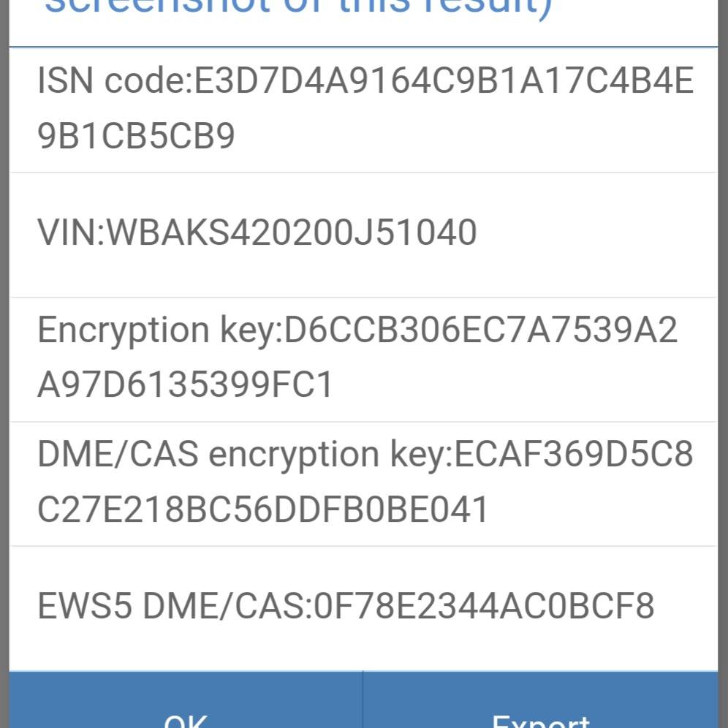Tap the 'DME/CAS encryption key:' label
Screen dimensions: 728x728
[x=245, y=455]
